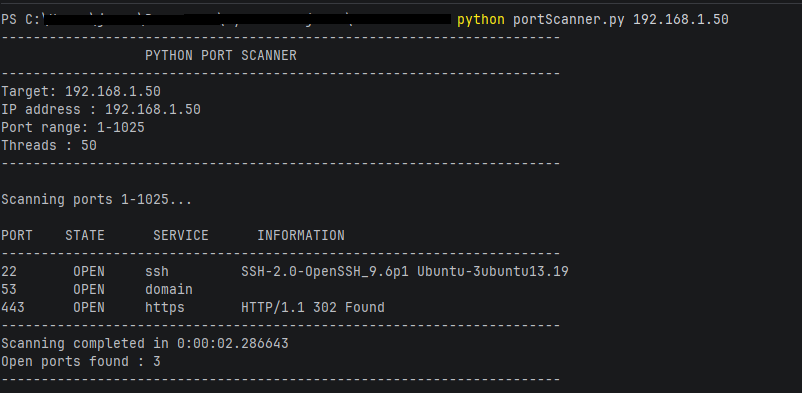Click the OPEN state for the ssh row
This screenshot has height=393, width=802.
[89, 272]
